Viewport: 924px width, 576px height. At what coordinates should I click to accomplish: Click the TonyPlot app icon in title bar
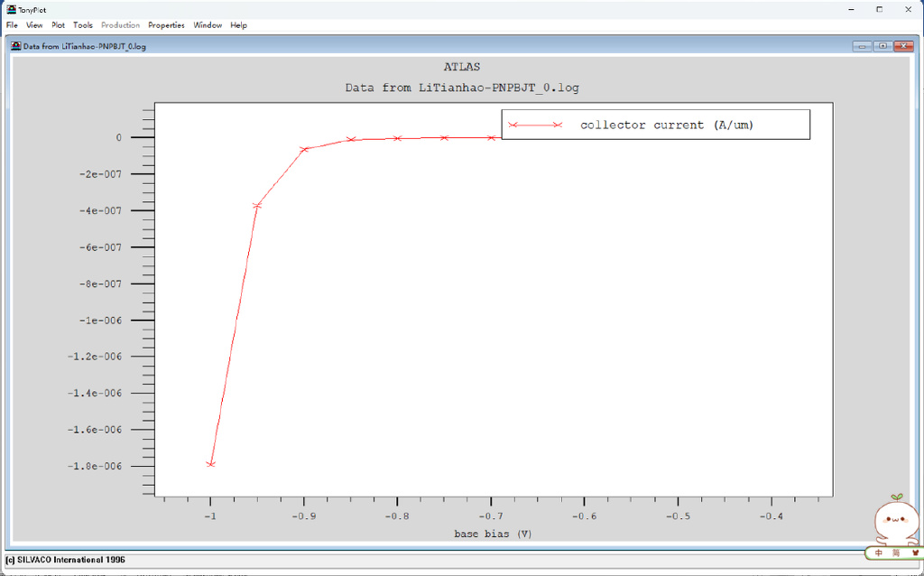(x=11, y=9)
